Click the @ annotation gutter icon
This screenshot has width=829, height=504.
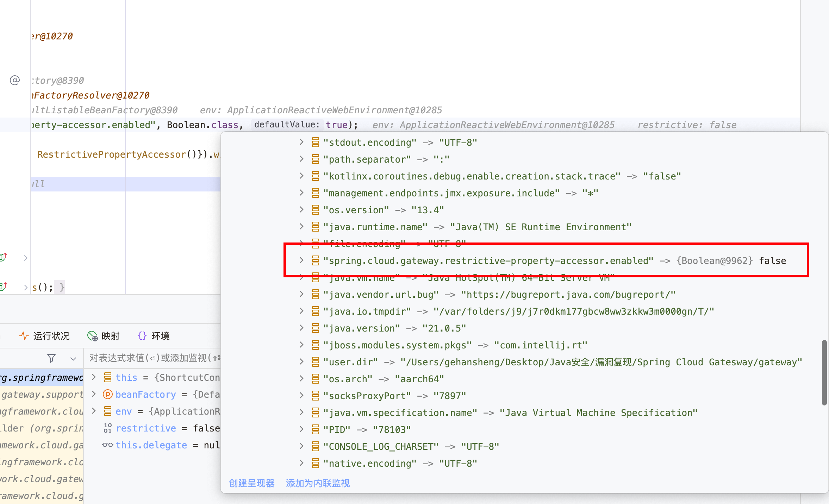point(15,80)
